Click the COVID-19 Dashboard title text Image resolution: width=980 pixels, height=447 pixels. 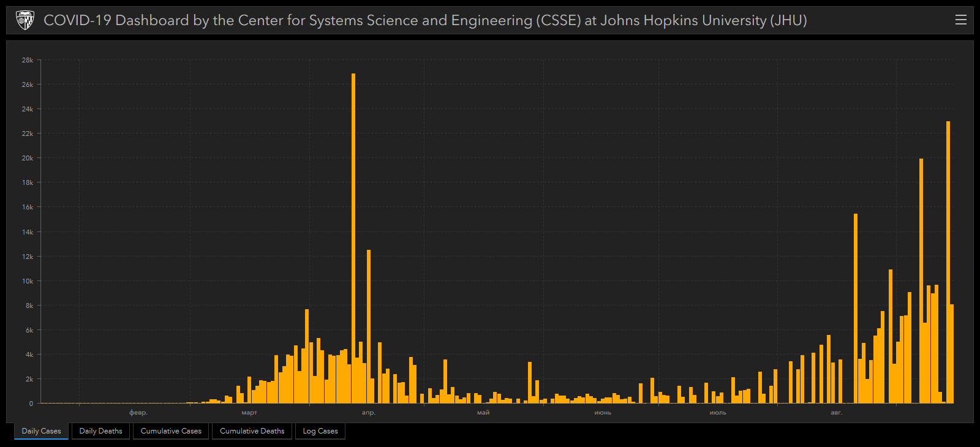coord(424,20)
